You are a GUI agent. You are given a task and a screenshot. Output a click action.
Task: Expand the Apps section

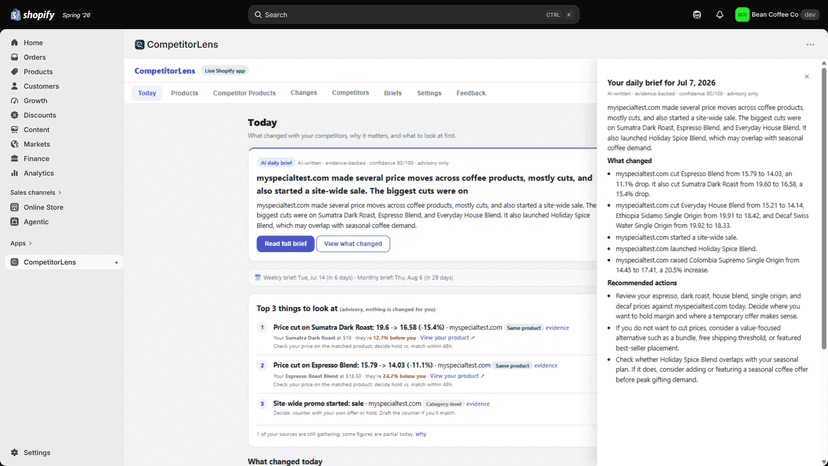coord(21,243)
